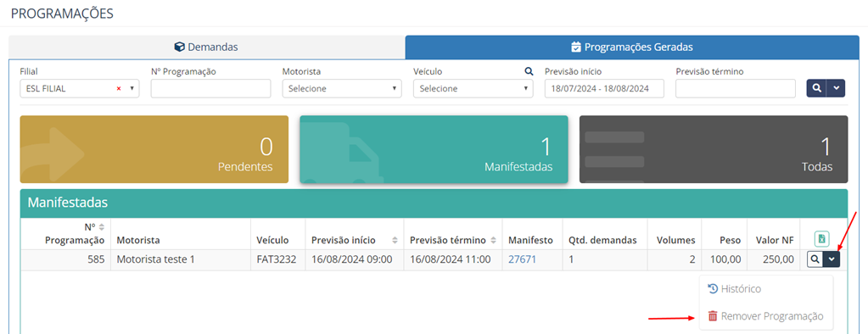Switch to the Demandas tab
This screenshot has height=334, width=868.
[x=206, y=47]
